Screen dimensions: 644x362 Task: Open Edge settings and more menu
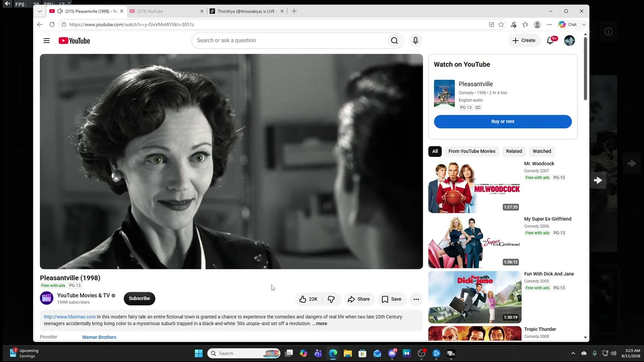tap(549, 24)
